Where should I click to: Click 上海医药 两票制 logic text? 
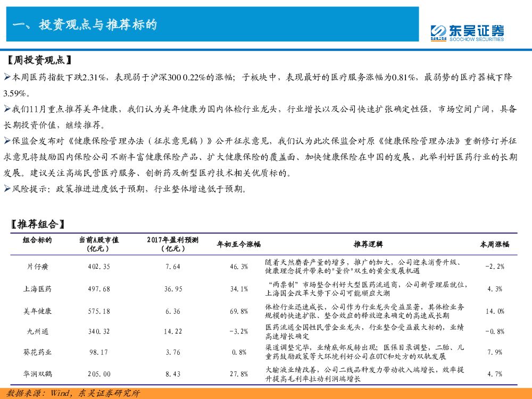point(367,289)
